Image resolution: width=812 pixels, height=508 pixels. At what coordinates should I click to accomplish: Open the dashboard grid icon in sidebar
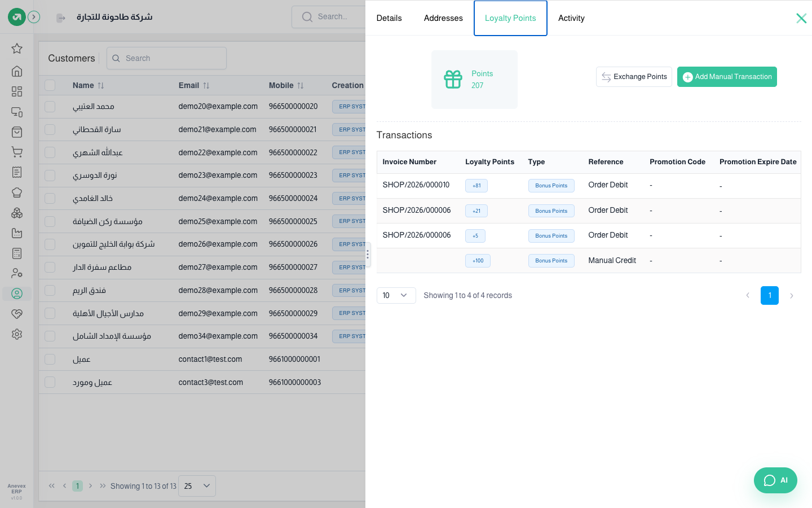tap(17, 91)
